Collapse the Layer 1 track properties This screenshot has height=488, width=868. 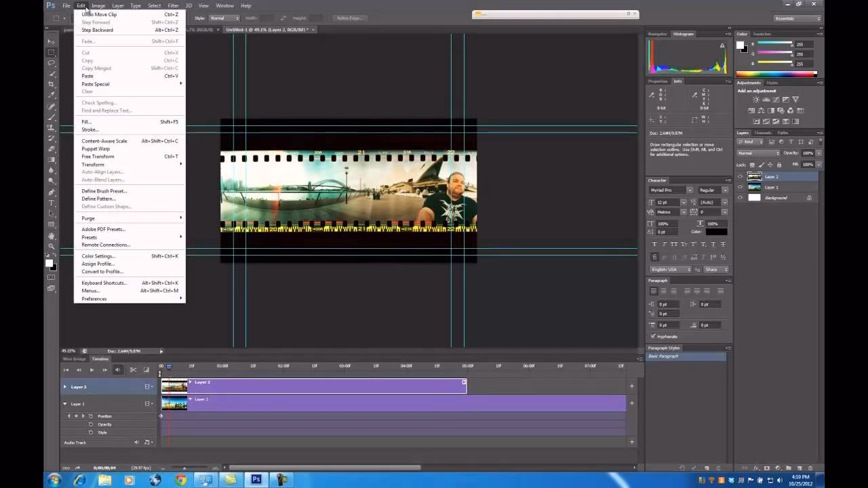pyautogui.click(x=64, y=403)
